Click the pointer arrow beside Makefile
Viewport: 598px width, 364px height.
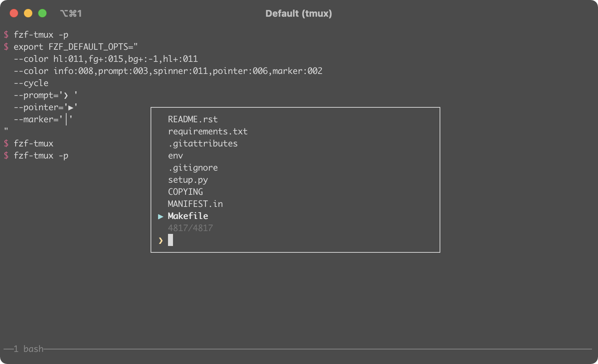[x=161, y=216]
